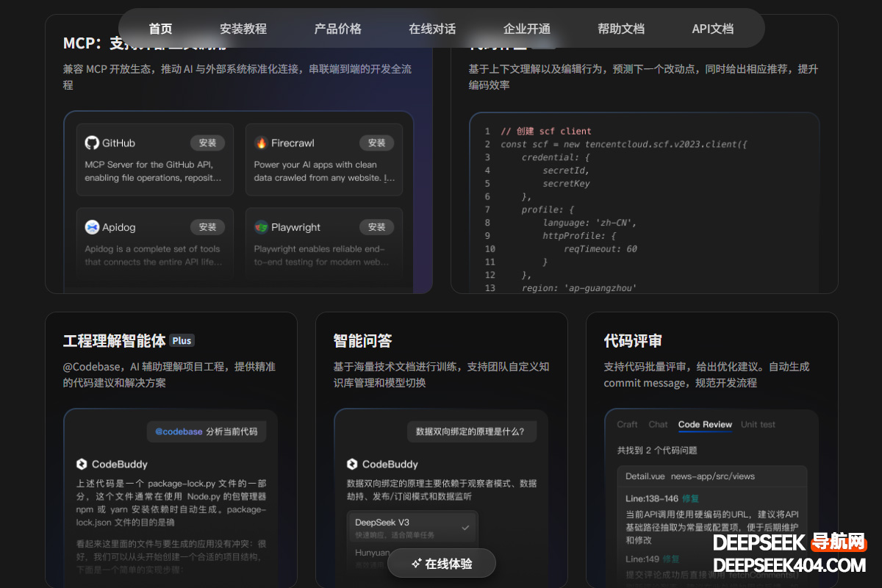Switch to the Code Review tab
The image size is (882, 588).
(705, 425)
